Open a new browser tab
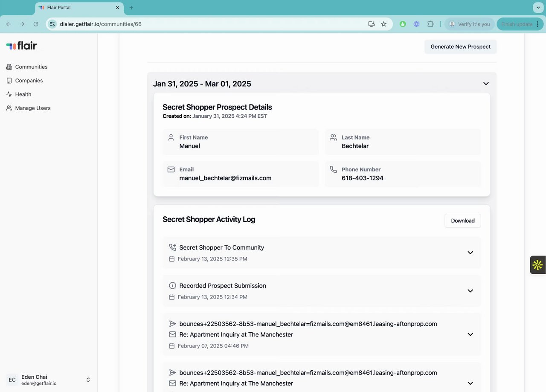This screenshot has height=392, width=546. (x=131, y=8)
